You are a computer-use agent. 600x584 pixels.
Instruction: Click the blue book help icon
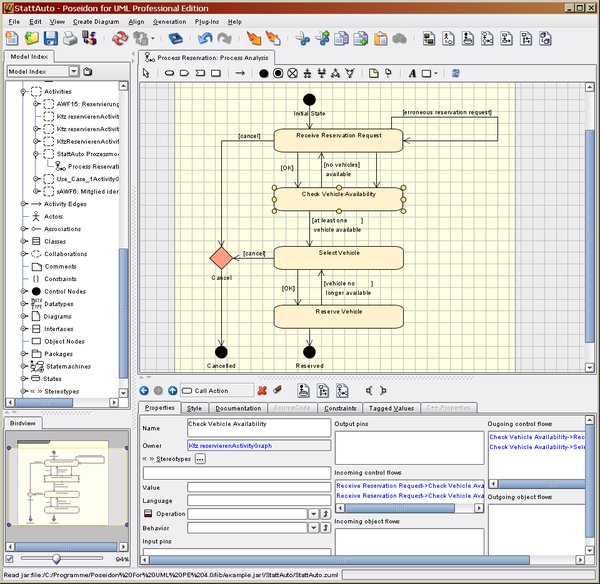(176, 38)
